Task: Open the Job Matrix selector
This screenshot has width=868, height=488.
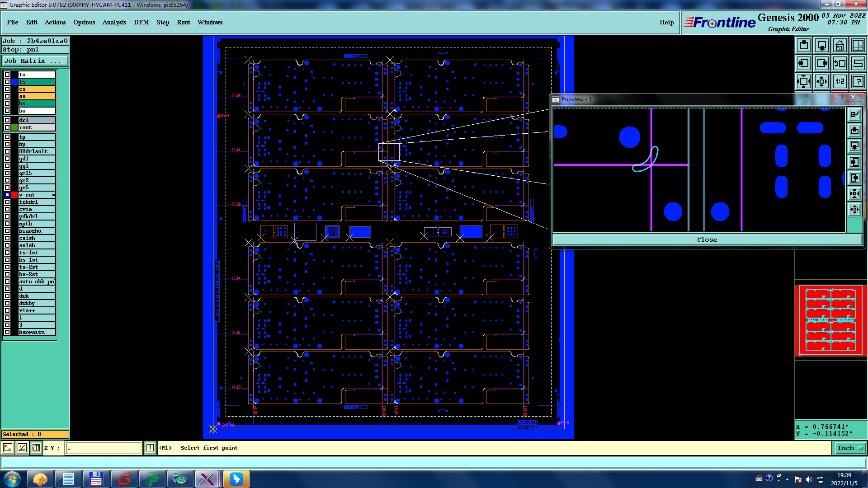Action: 35,61
